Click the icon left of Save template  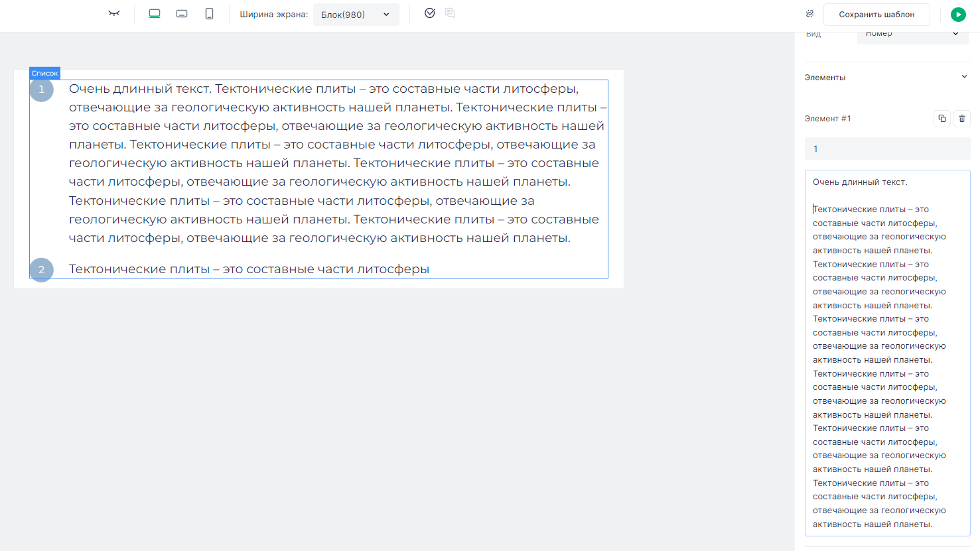tap(809, 14)
